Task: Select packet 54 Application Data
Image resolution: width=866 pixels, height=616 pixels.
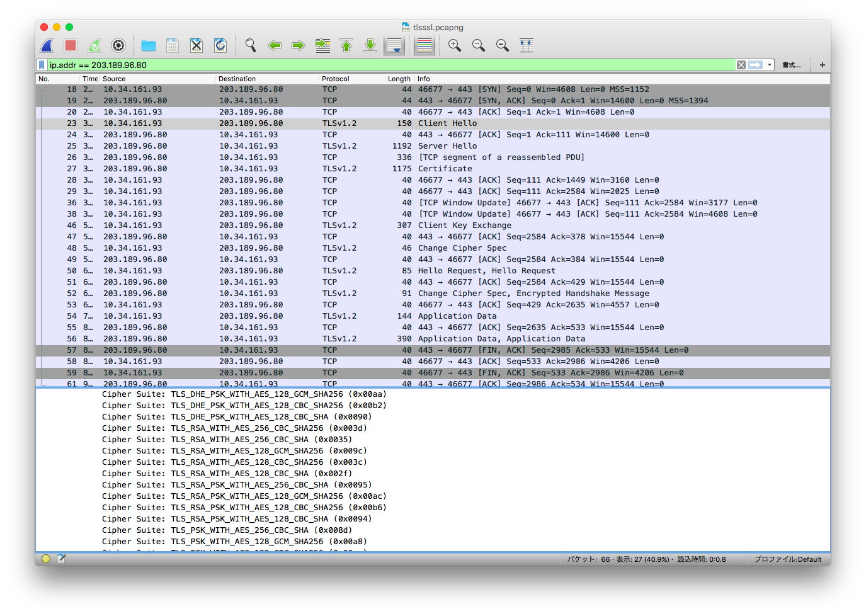Action: pyautogui.click(x=433, y=316)
